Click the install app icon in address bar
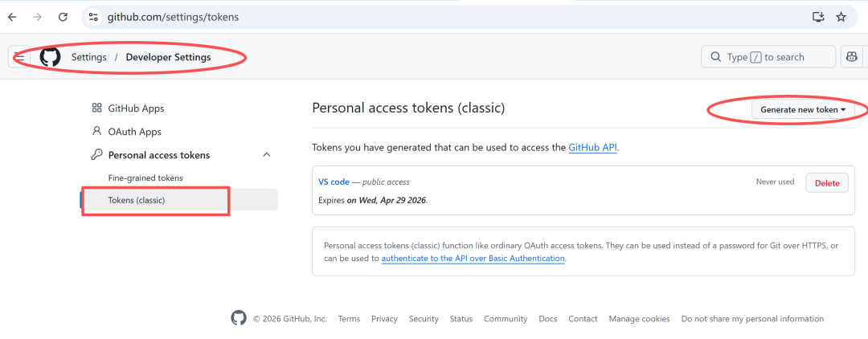 (x=818, y=16)
